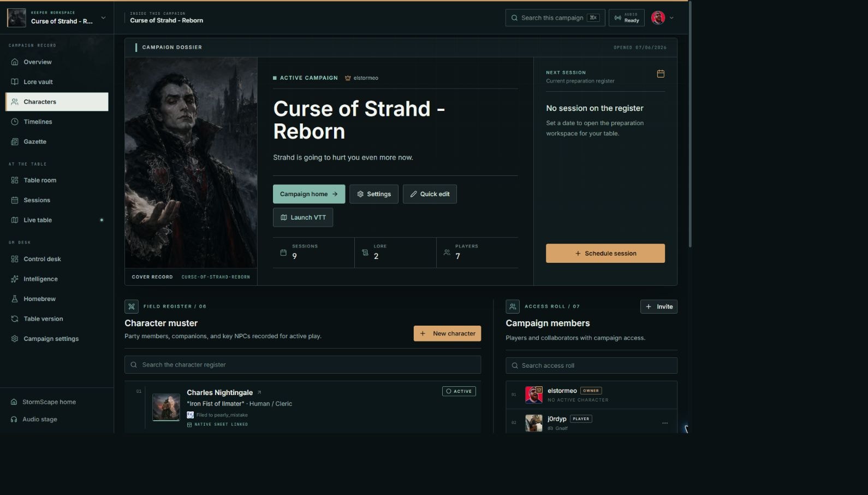Open the Live table entry
This screenshot has width=868, height=495.
click(x=57, y=220)
